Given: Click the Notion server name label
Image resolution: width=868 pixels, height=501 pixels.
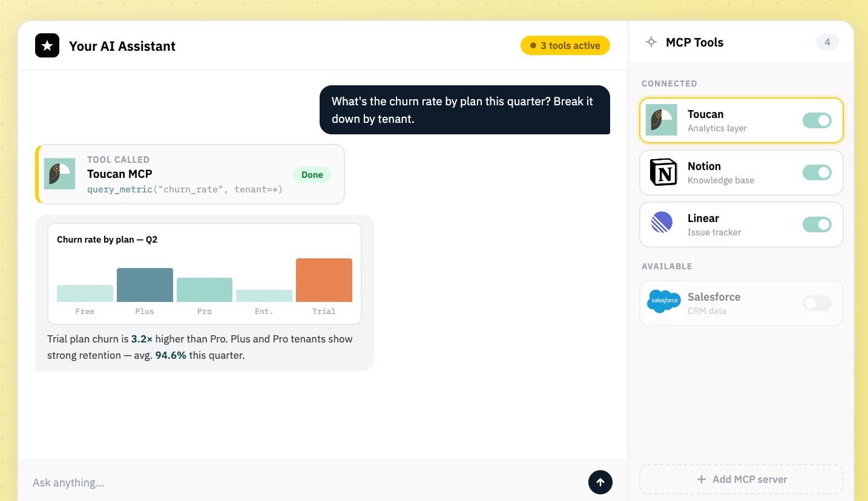Looking at the screenshot, I should point(705,166).
